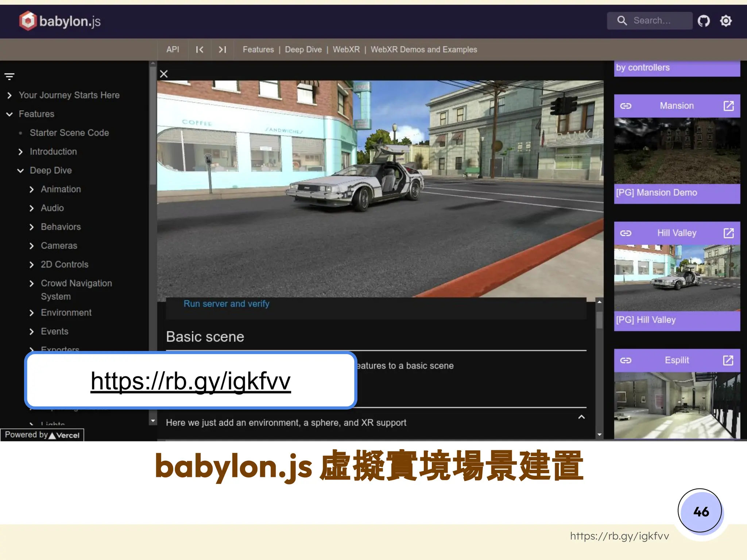Image resolution: width=747 pixels, height=560 pixels.
Task: Go to previous page arrow icon
Action: pos(200,50)
